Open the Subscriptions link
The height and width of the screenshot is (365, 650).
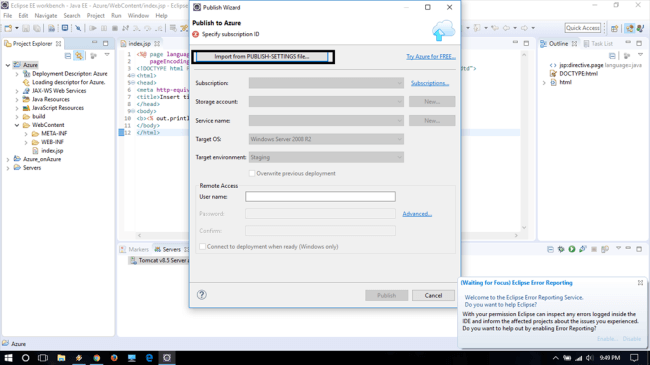click(x=430, y=83)
